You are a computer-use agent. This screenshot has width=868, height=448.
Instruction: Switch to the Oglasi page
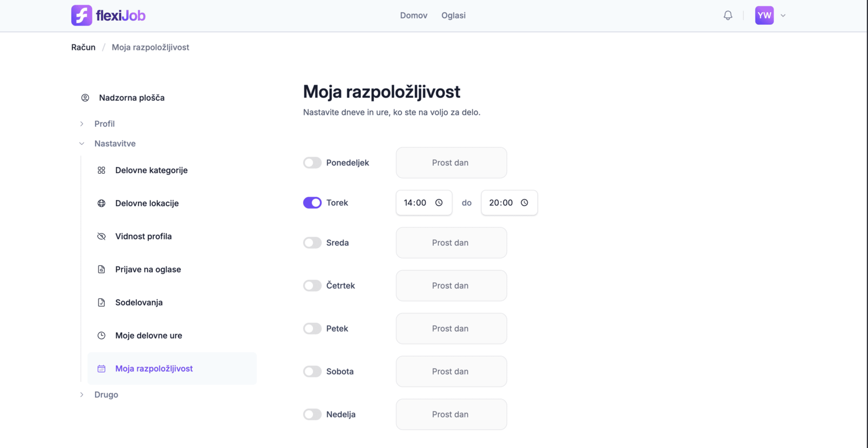(x=453, y=15)
